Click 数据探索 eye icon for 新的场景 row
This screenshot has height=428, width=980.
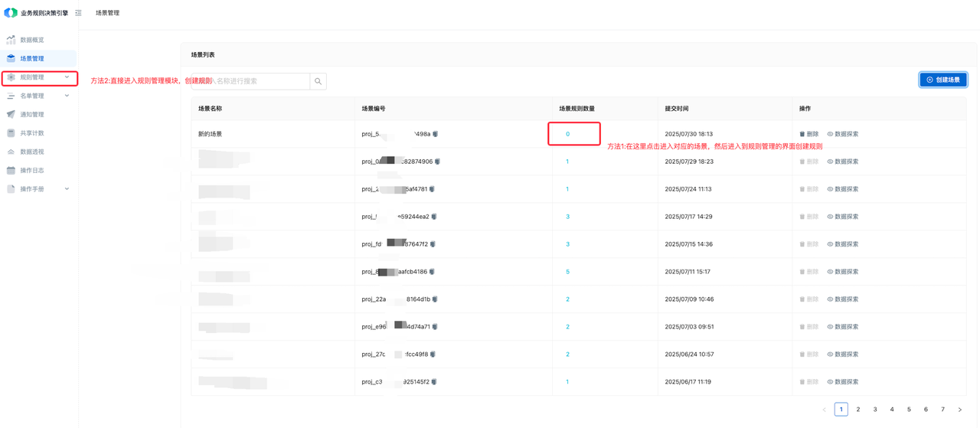[x=830, y=134]
